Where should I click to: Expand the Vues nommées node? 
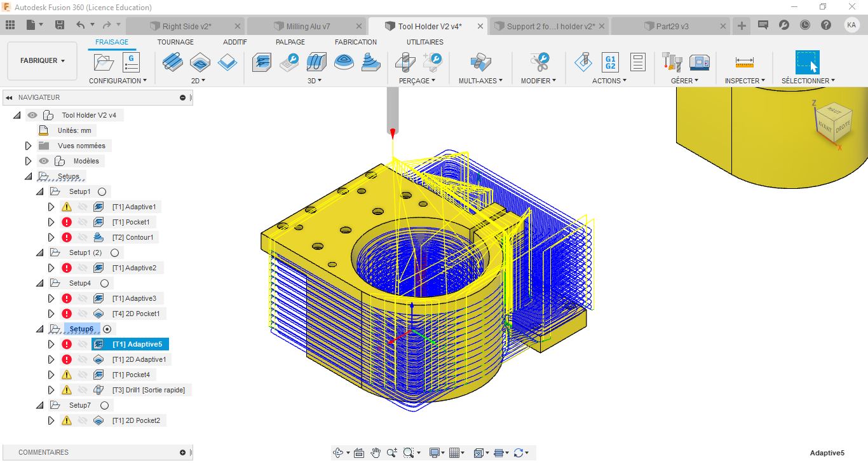click(x=28, y=146)
